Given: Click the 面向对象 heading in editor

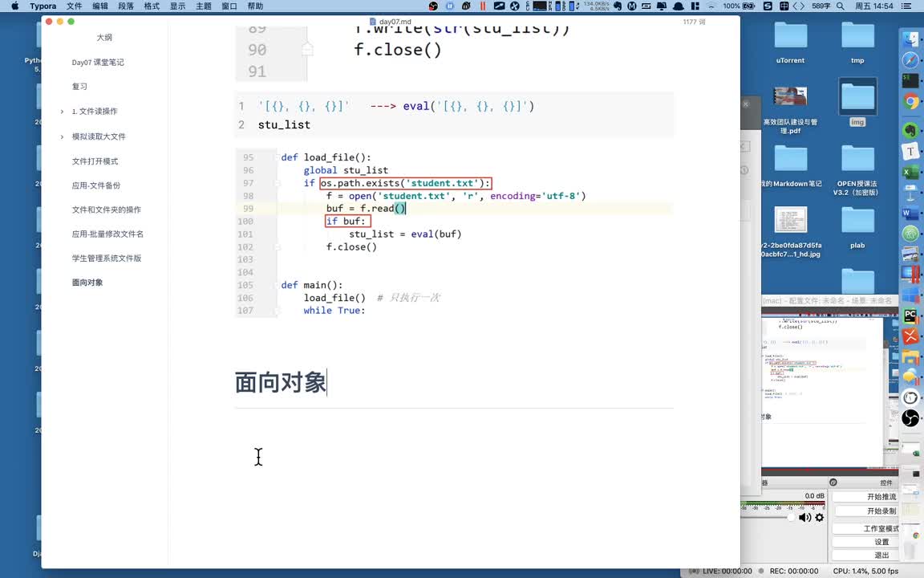Looking at the screenshot, I should [x=281, y=383].
